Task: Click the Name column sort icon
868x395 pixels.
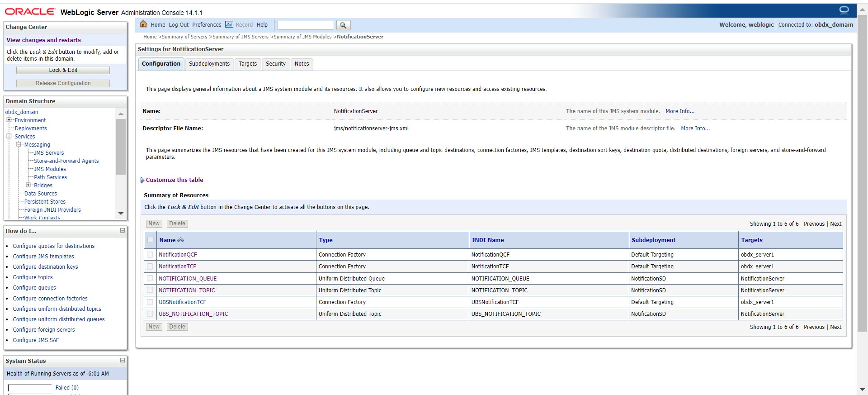Action: pyautogui.click(x=180, y=240)
